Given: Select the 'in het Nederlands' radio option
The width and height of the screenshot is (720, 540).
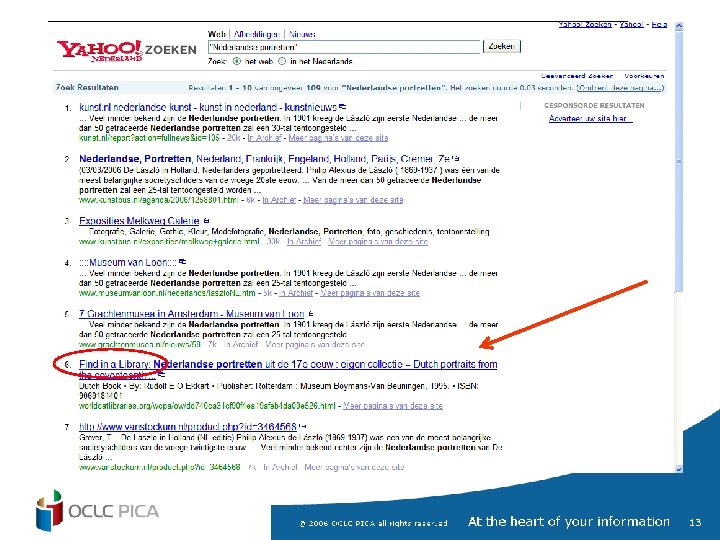Looking at the screenshot, I should [x=282, y=61].
